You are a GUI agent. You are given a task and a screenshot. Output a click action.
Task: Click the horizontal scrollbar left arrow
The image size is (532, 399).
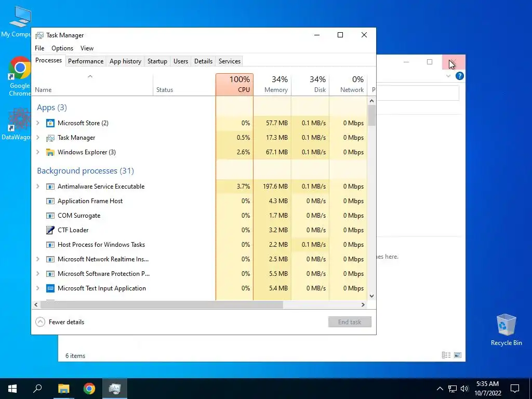36,304
